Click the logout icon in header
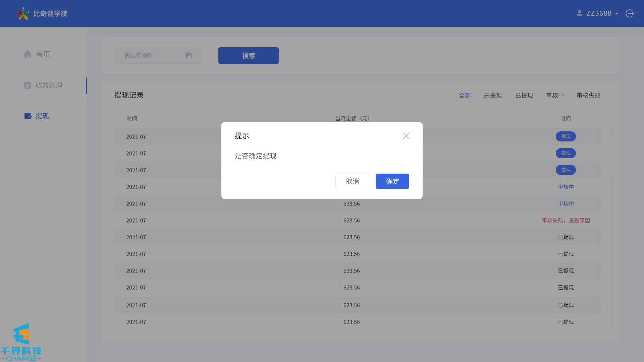Screen dimensions: 644x362 (x=629, y=13)
